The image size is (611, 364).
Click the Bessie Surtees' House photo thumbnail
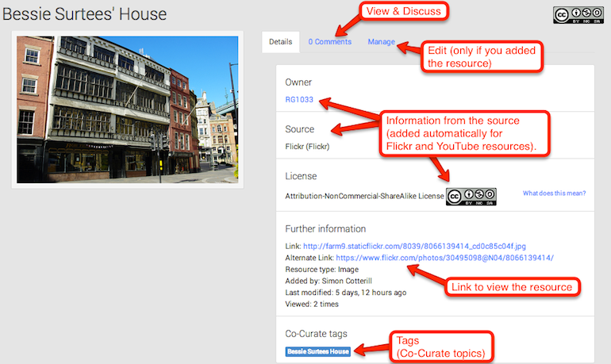click(125, 109)
